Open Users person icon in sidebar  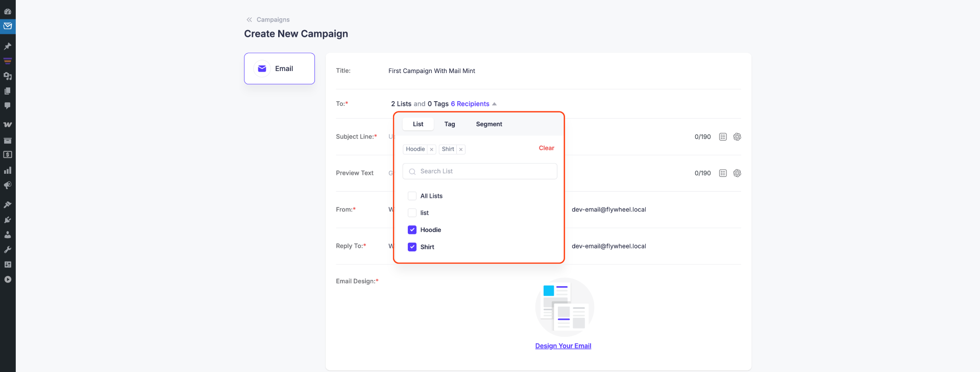point(8,235)
